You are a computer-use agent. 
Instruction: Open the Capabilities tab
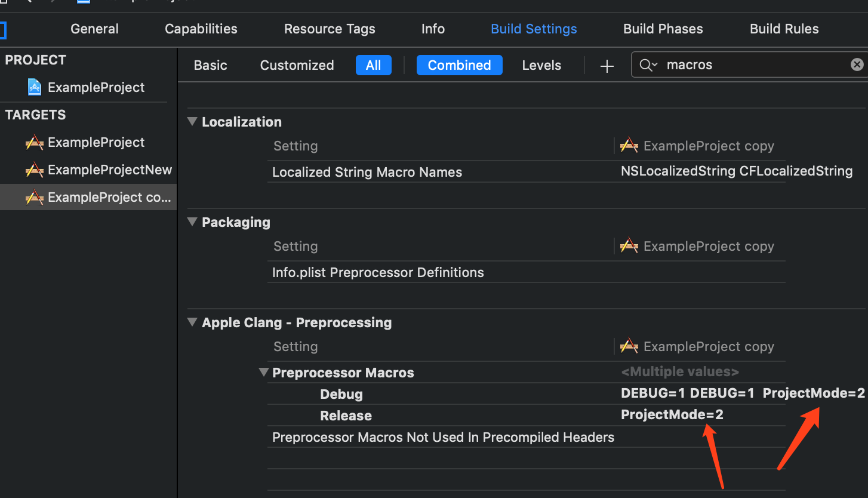(201, 29)
